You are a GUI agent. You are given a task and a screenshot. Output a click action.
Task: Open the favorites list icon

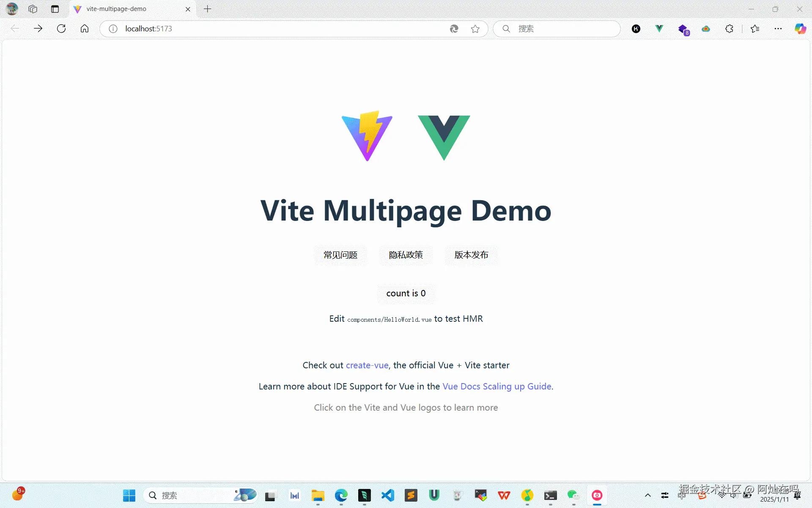755,29
